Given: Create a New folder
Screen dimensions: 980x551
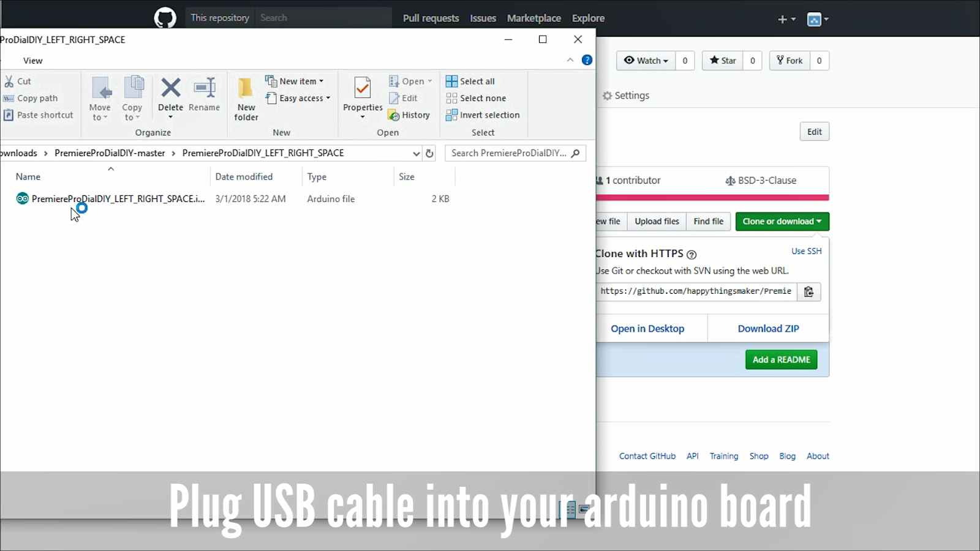Looking at the screenshot, I should tap(246, 99).
